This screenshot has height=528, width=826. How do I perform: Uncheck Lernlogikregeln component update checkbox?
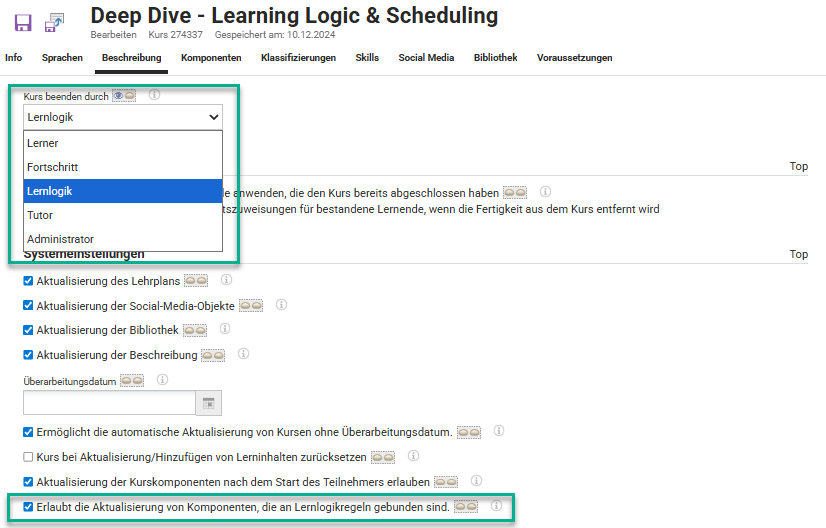point(28,507)
